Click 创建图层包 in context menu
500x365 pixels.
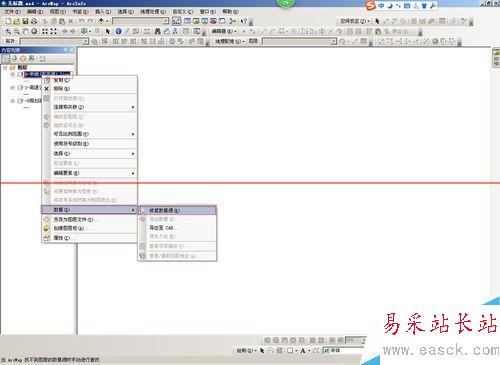click(89, 228)
